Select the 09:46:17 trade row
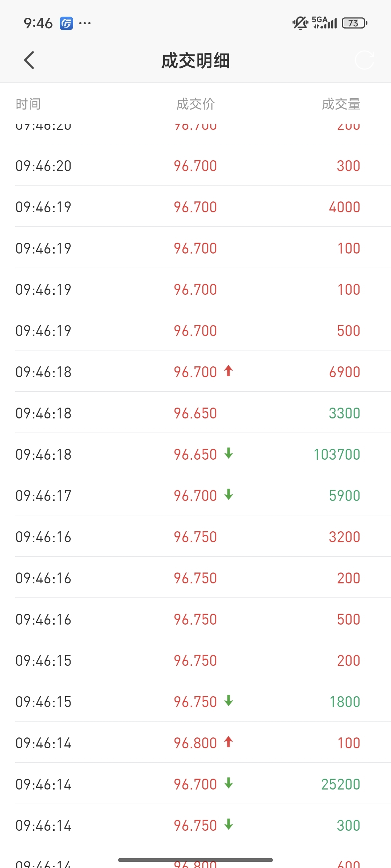 click(x=195, y=495)
